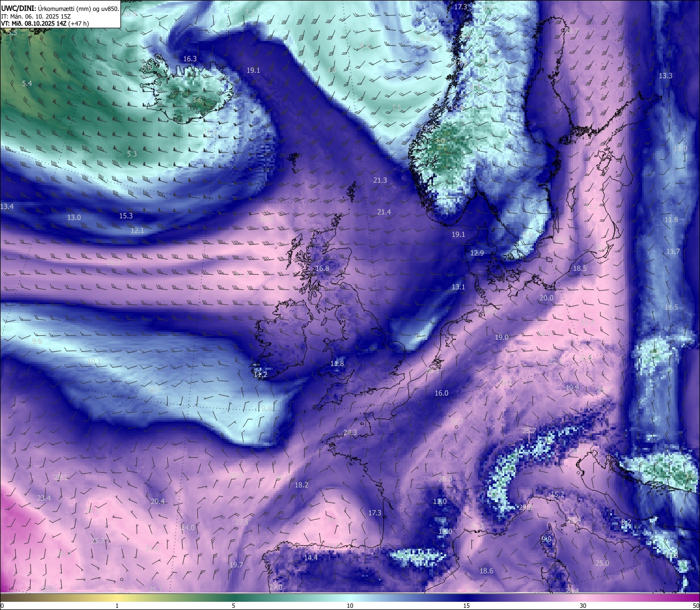Click the 5.4 value in the green area

[27, 83]
